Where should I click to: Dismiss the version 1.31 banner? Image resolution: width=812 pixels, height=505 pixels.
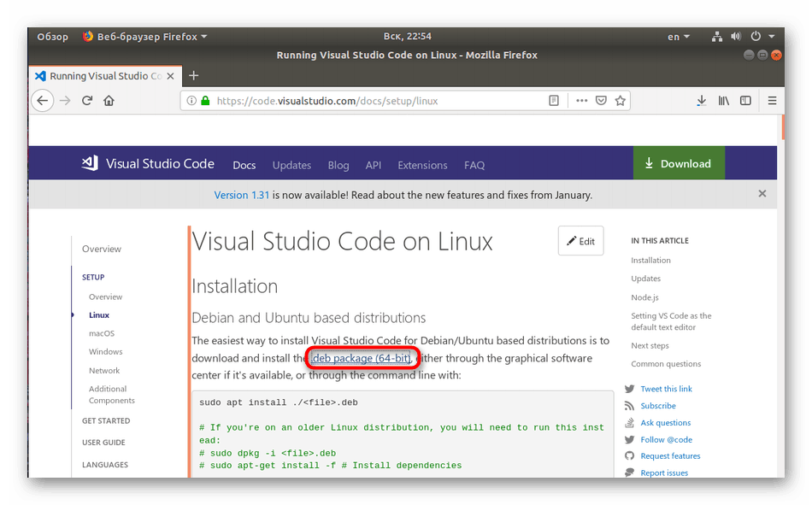click(x=762, y=194)
